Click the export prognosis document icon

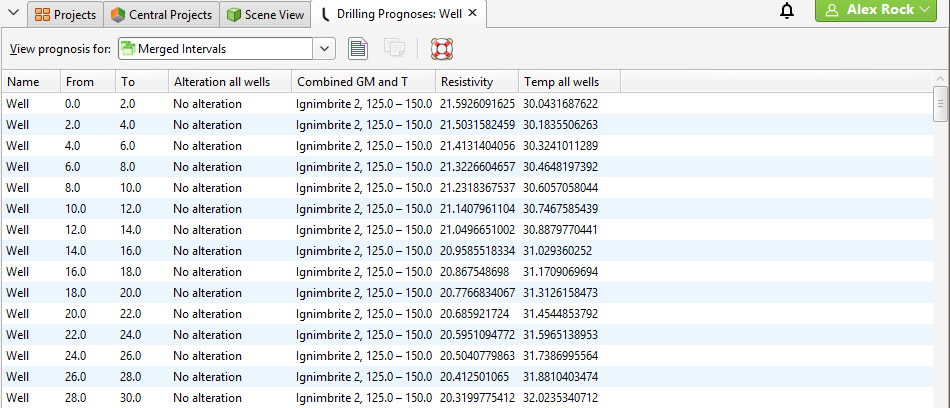tap(358, 48)
